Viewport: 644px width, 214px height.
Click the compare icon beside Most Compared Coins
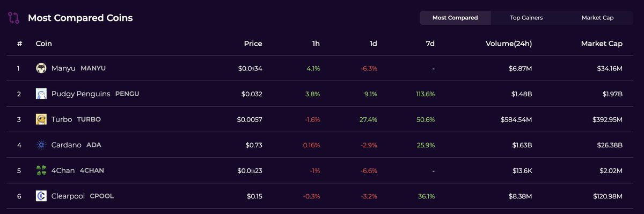point(14,18)
